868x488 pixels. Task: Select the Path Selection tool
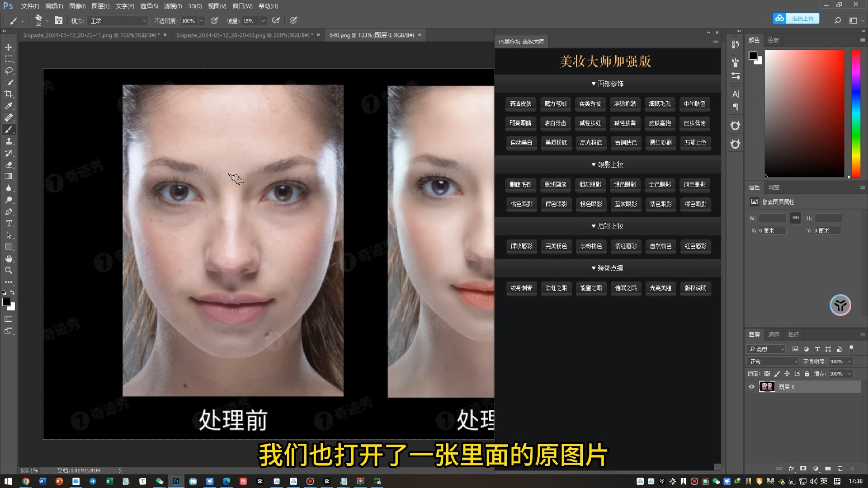pyautogui.click(x=9, y=235)
